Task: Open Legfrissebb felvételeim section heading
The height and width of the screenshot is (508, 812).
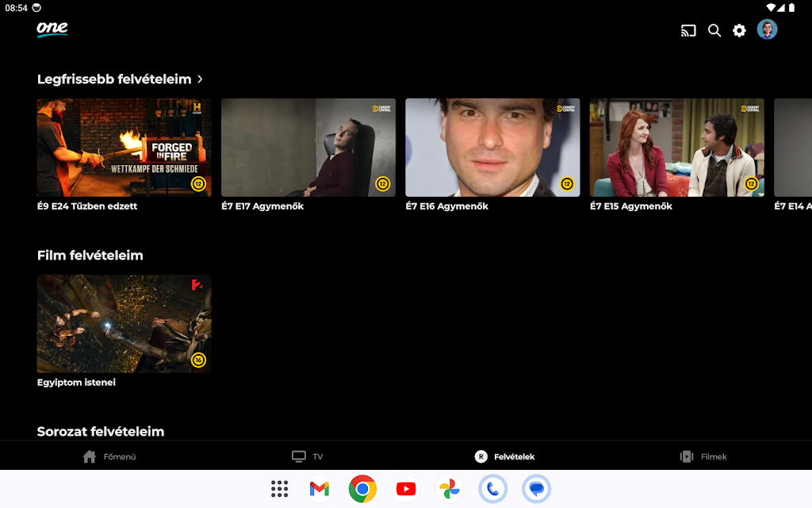Action: [114, 79]
